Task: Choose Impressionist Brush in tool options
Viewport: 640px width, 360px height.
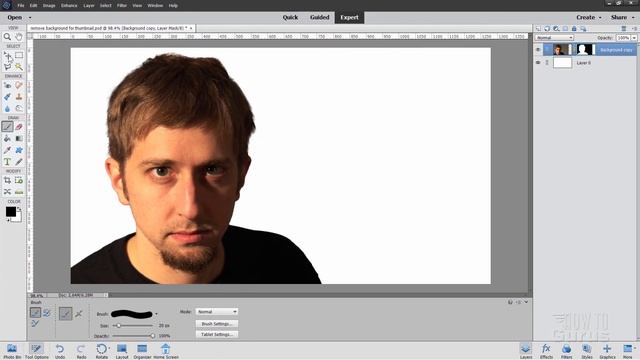Action: tap(47, 313)
